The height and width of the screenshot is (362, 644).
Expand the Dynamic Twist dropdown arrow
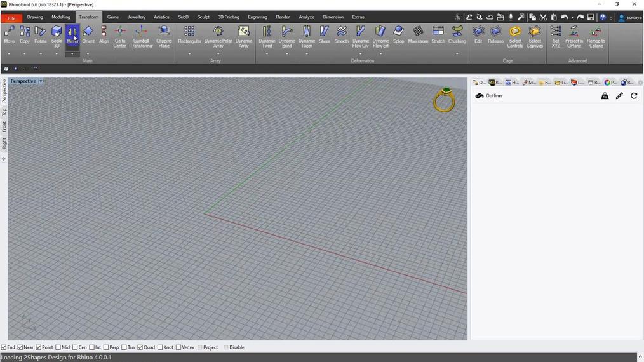[x=267, y=54]
